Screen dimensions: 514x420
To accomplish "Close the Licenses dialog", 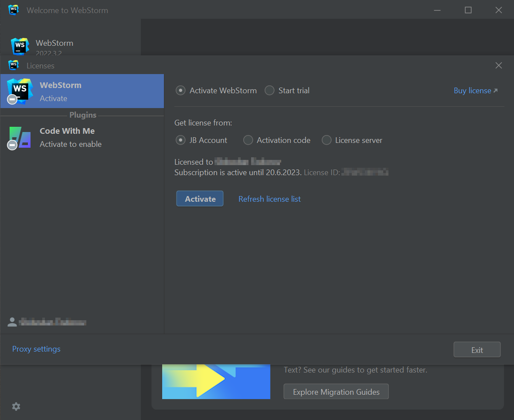I will pos(499,65).
